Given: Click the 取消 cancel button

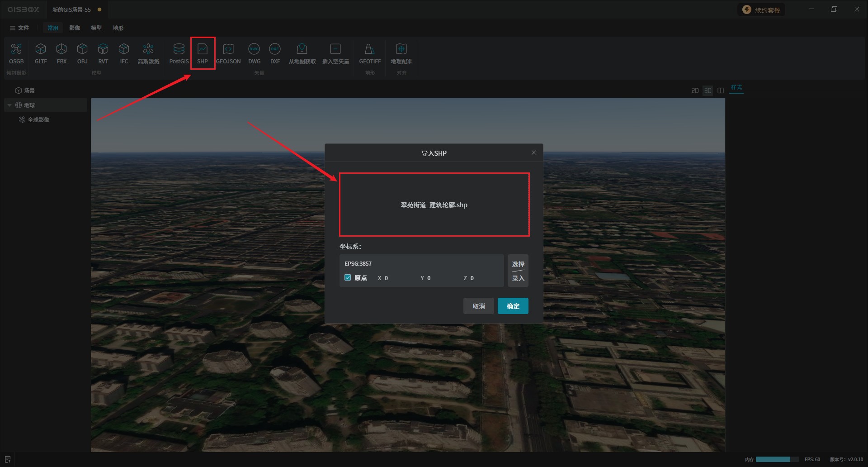Looking at the screenshot, I should click(x=478, y=306).
